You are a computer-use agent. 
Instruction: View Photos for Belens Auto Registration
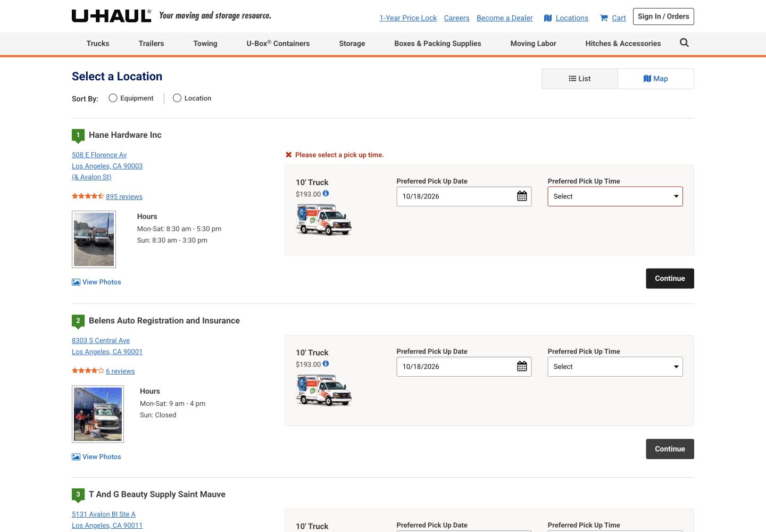(x=96, y=457)
